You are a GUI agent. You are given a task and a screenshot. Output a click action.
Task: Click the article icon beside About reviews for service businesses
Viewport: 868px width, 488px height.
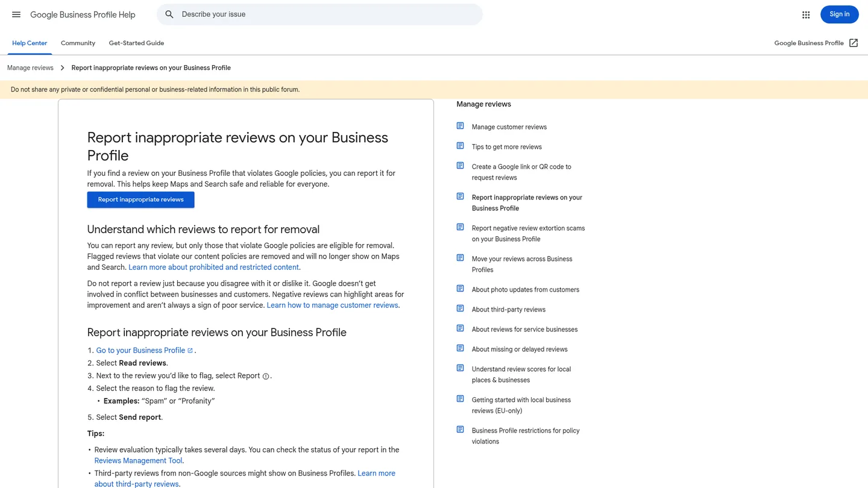[460, 328]
